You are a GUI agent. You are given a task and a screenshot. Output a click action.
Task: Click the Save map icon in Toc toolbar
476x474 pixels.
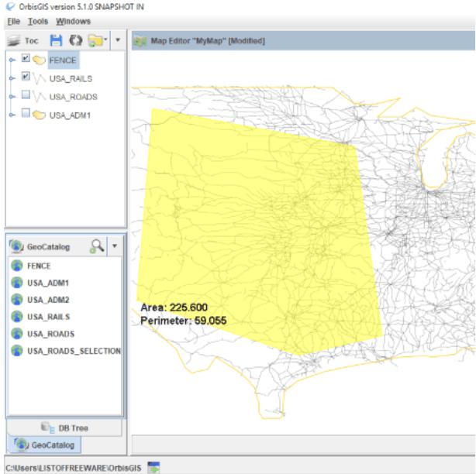[56, 40]
